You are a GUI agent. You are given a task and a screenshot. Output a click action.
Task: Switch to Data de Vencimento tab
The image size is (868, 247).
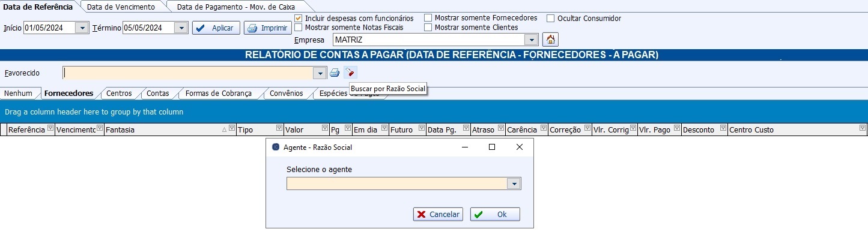121,7
